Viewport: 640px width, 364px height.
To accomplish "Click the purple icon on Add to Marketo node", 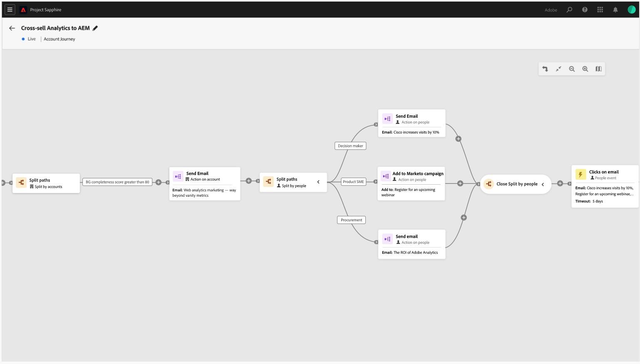I will click(386, 176).
